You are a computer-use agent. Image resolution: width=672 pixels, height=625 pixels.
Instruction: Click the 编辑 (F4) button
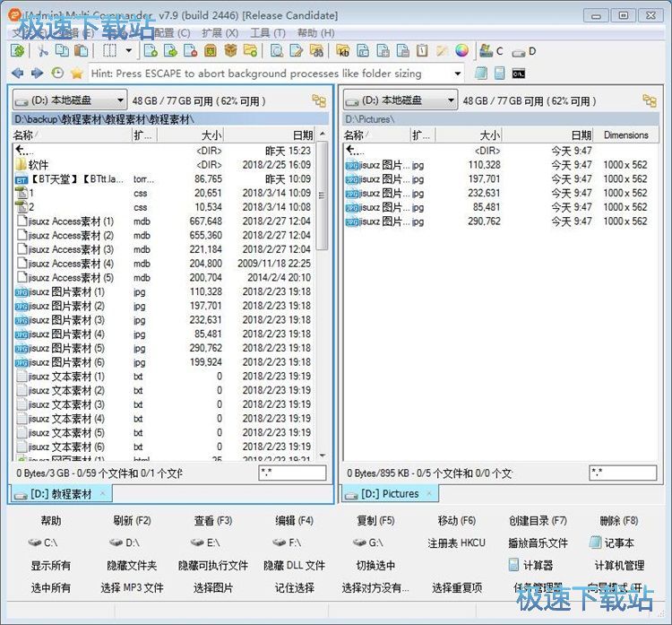[x=295, y=521]
